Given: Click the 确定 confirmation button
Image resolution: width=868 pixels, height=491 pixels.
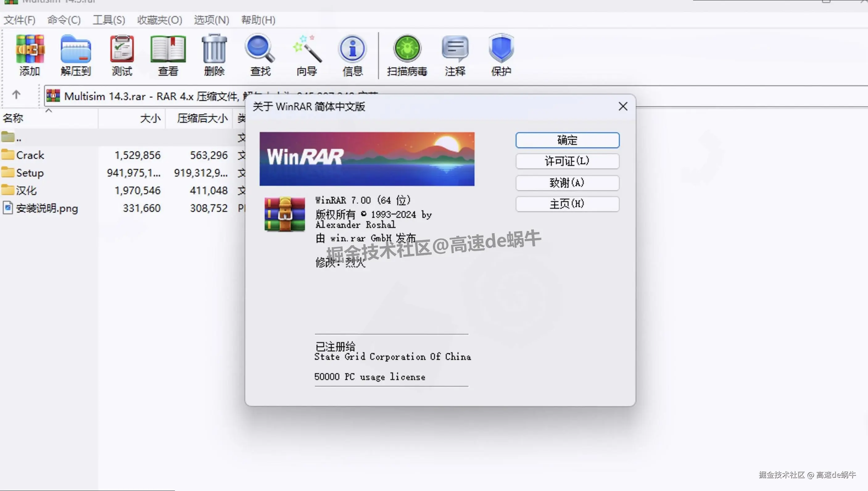Looking at the screenshot, I should point(567,140).
